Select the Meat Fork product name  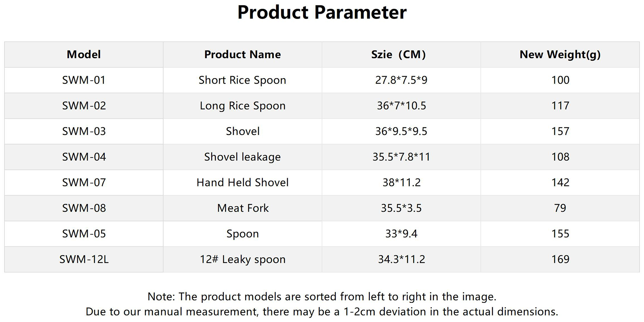click(x=243, y=208)
